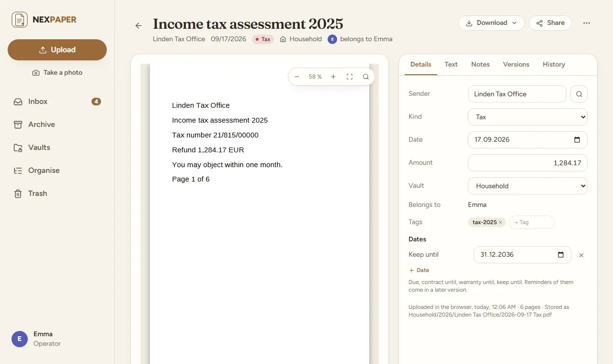Open the calendar picker for the Date field

point(577,140)
